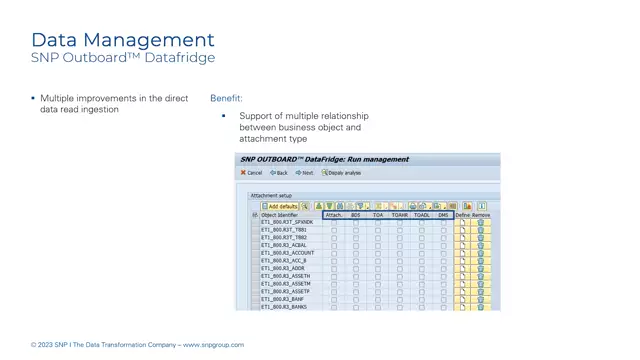Sort ascending using the up-triangle icon

pos(319,206)
